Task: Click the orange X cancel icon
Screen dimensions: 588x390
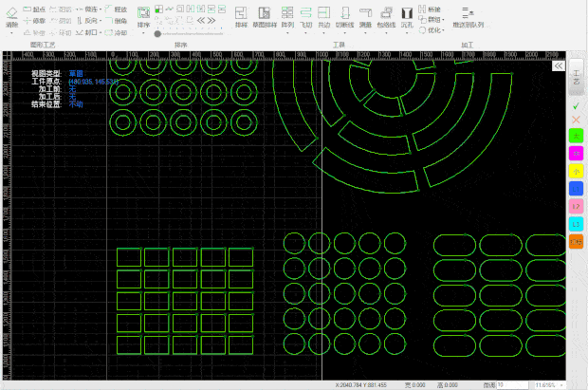Action: pos(576,120)
